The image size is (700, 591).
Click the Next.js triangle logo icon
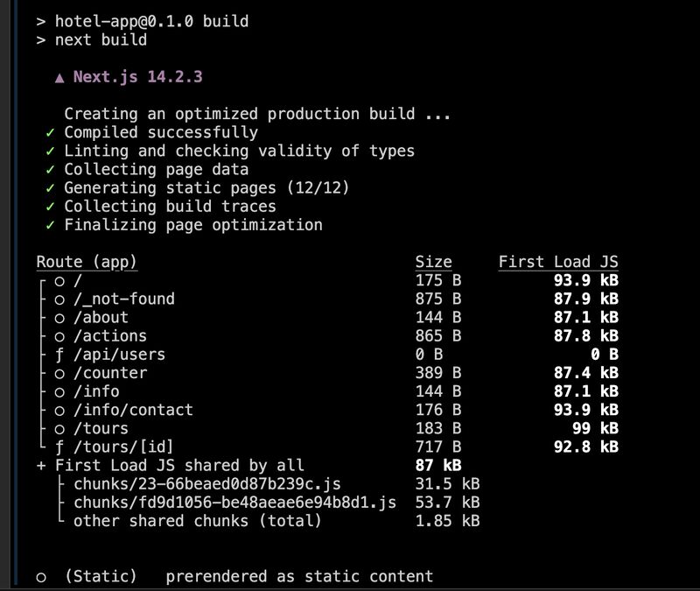point(59,78)
